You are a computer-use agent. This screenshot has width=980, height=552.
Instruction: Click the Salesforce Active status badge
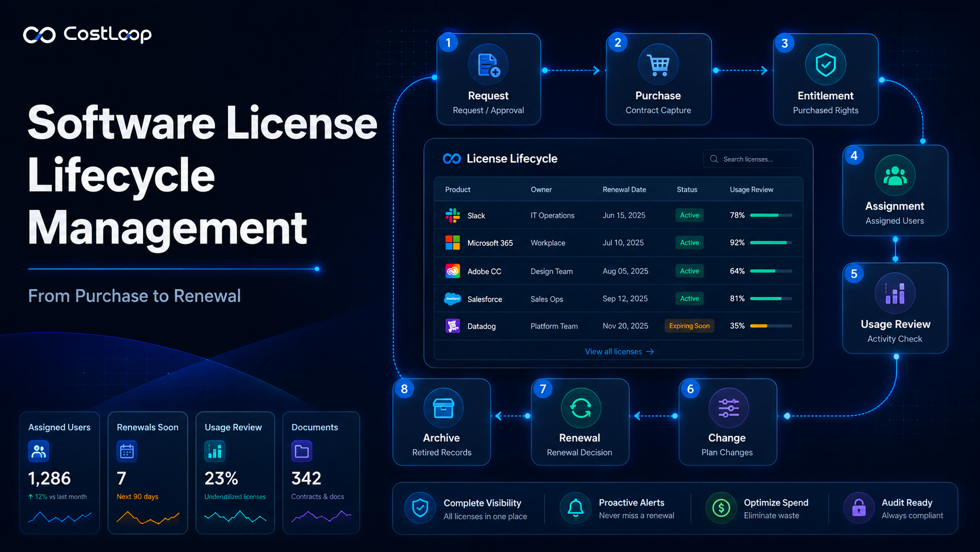[x=689, y=299]
